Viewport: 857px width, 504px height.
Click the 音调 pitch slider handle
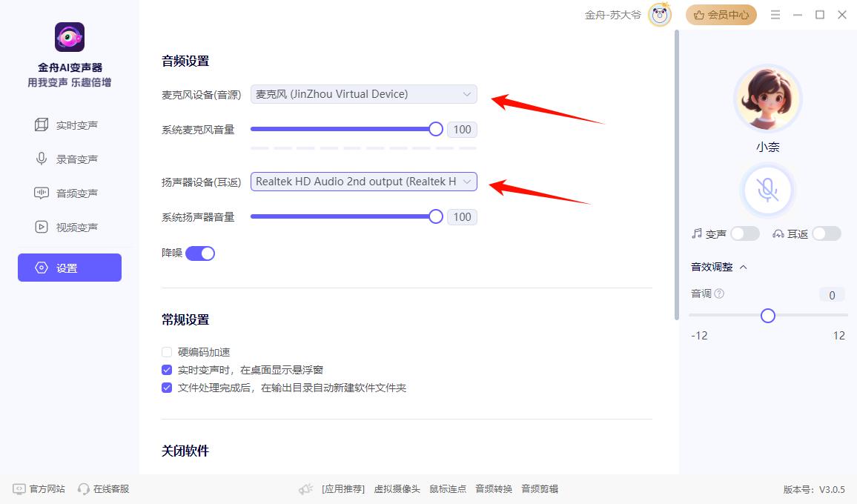tap(767, 316)
